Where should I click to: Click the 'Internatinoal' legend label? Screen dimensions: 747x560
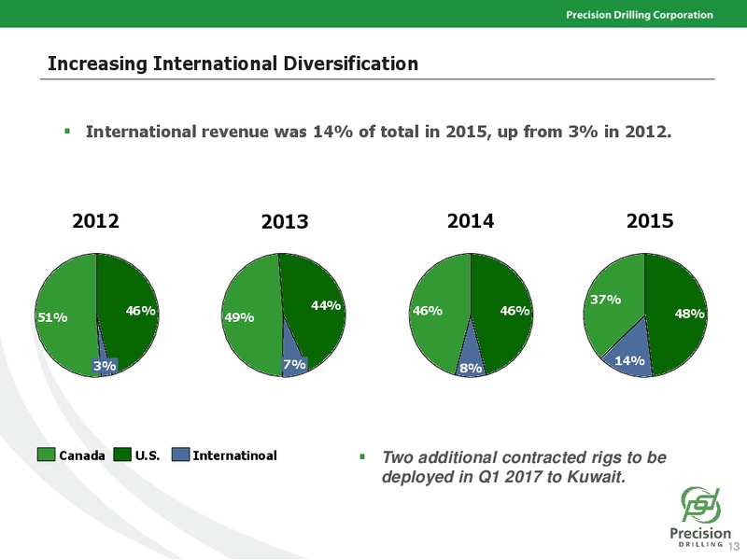pyautogui.click(x=235, y=455)
